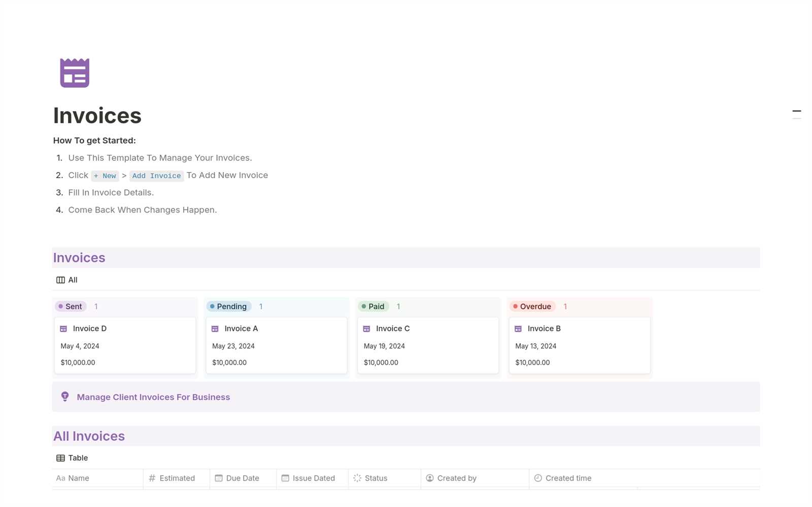This screenshot has height=507, width=812.
Task: Click the purple Invoices section heading
Action: [x=79, y=258]
